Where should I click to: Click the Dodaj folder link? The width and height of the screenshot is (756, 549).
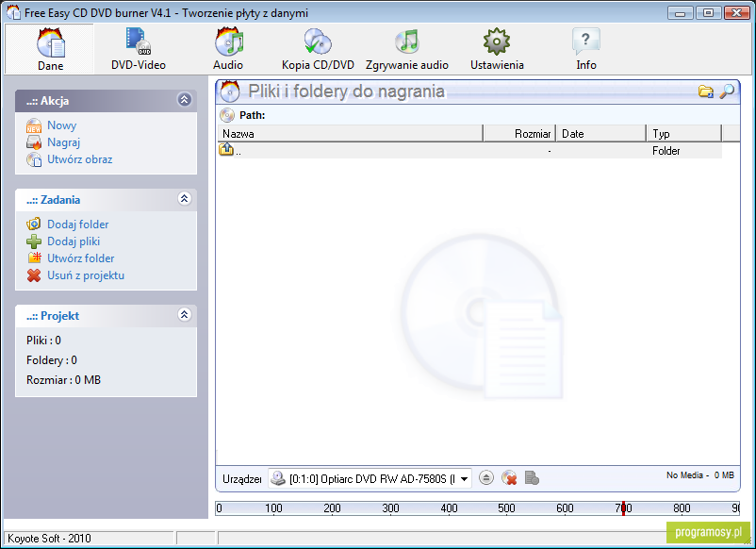coord(77,225)
